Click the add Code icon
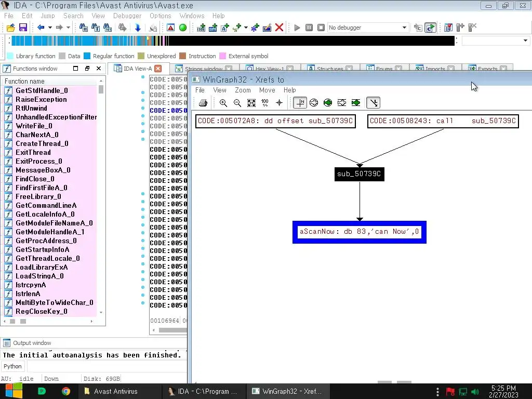This screenshot has width=532, height=399. pos(201,28)
